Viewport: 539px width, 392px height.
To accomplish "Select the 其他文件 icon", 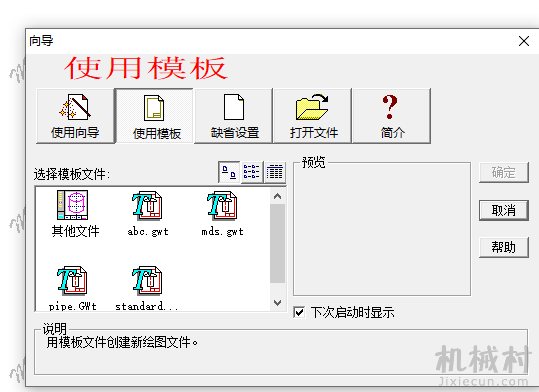I will coord(72,205).
